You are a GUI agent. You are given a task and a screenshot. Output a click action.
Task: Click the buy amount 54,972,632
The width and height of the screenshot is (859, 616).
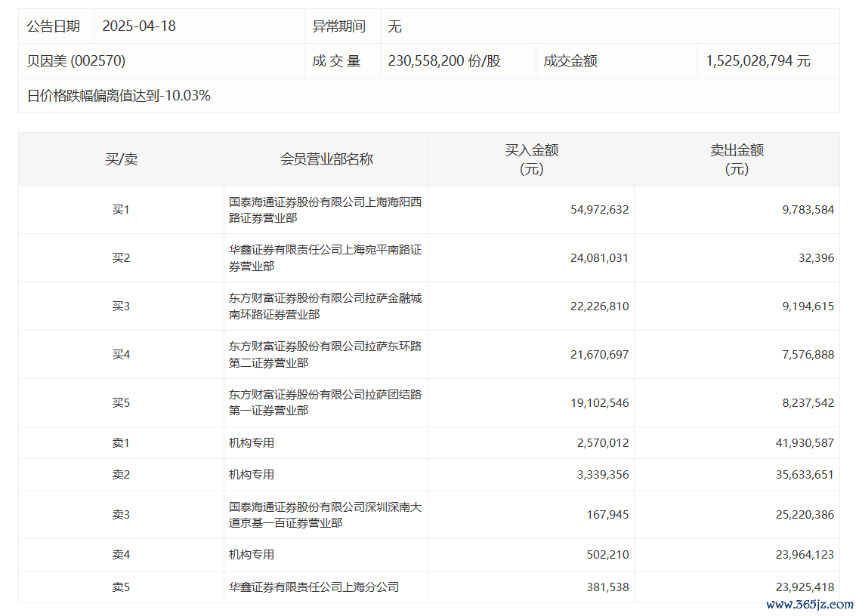[x=599, y=210]
